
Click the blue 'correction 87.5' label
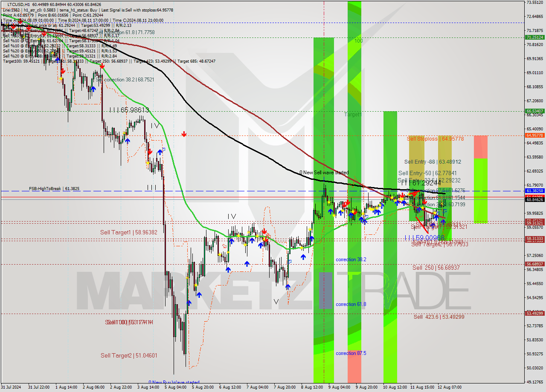pyautogui.click(x=351, y=353)
